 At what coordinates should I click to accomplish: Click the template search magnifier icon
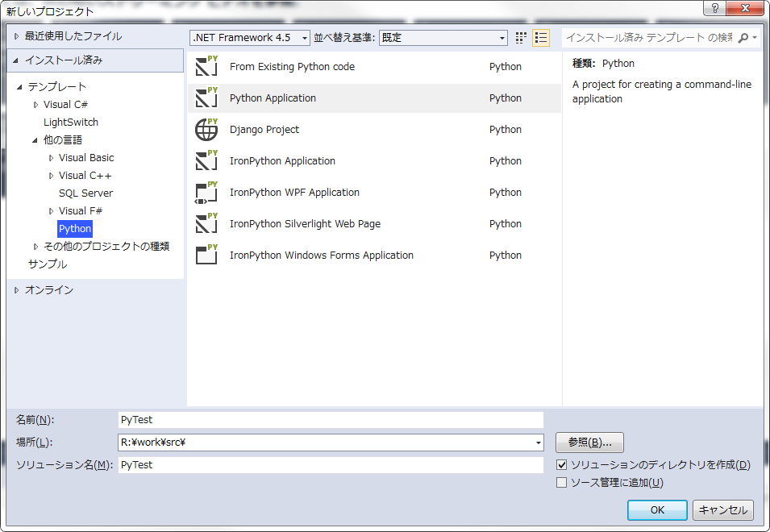[x=743, y=38]
